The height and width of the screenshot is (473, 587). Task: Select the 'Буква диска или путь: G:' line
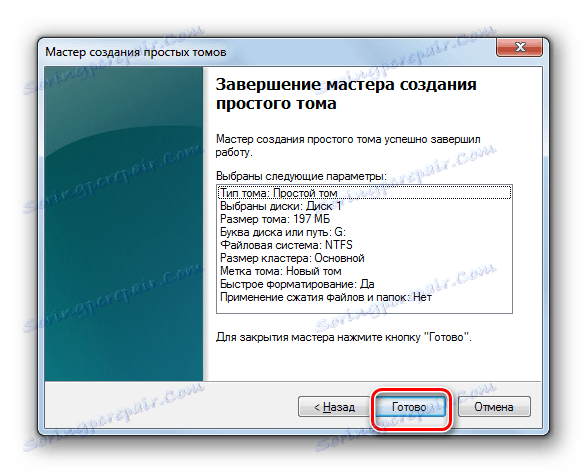[364, 232]
